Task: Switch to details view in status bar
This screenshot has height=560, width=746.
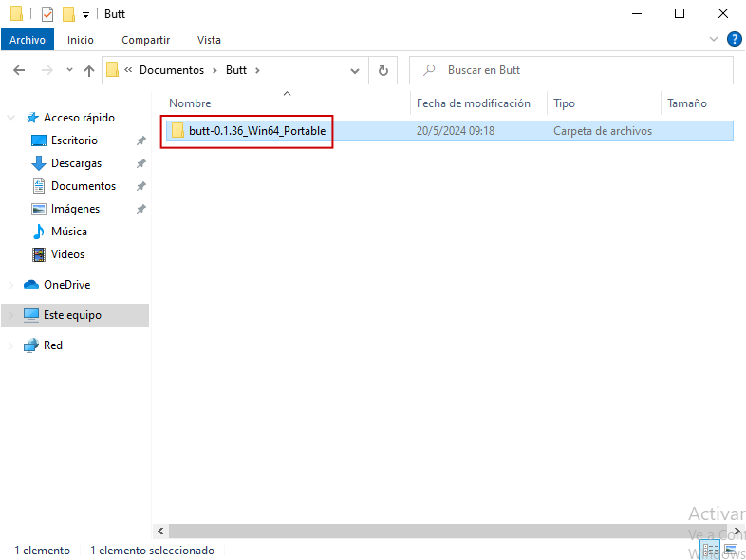Action: click(x=711, y=550)
